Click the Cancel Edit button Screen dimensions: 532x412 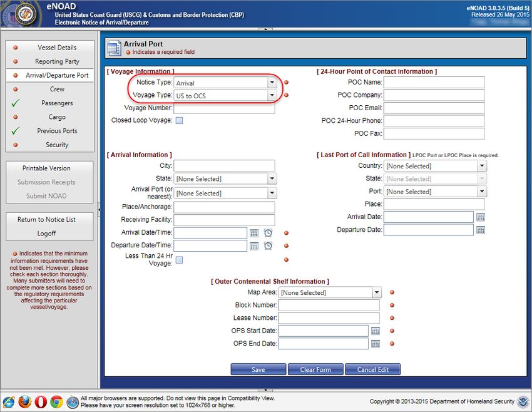point(373,369)
